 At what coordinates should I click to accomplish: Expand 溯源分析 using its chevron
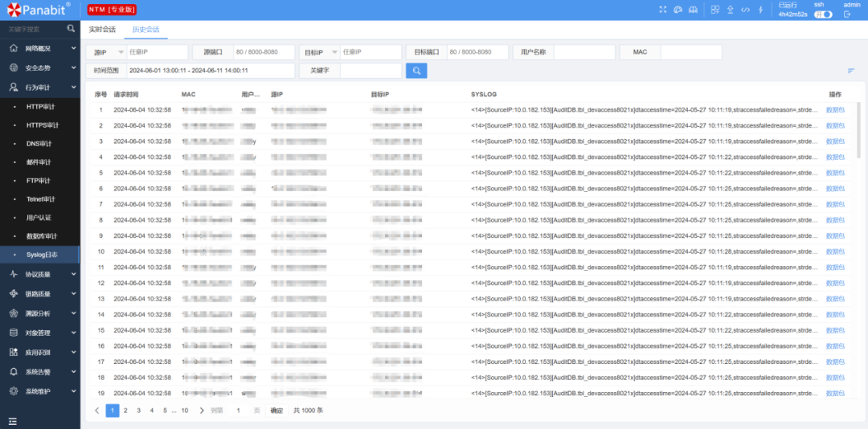[74, 313]
